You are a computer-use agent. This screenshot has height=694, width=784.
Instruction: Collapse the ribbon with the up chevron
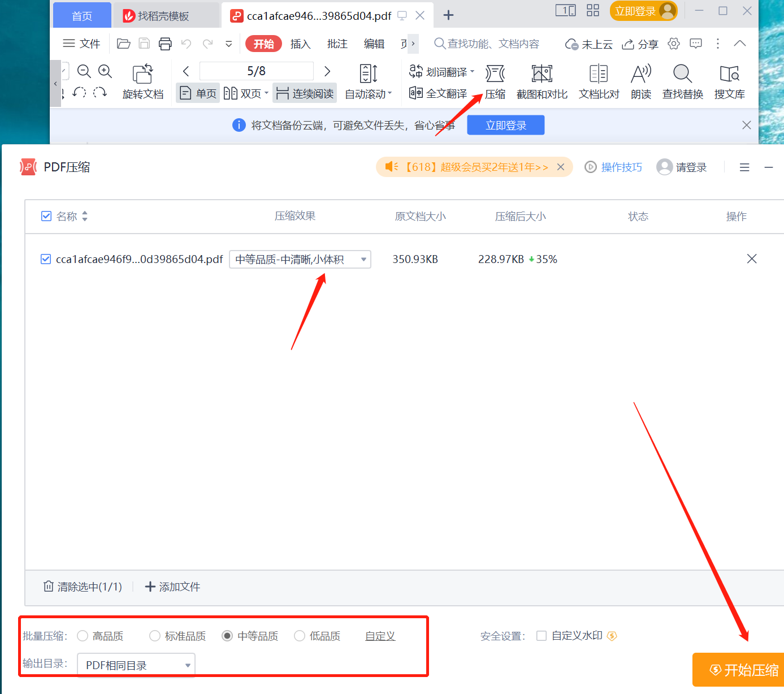tap(739, 44)
